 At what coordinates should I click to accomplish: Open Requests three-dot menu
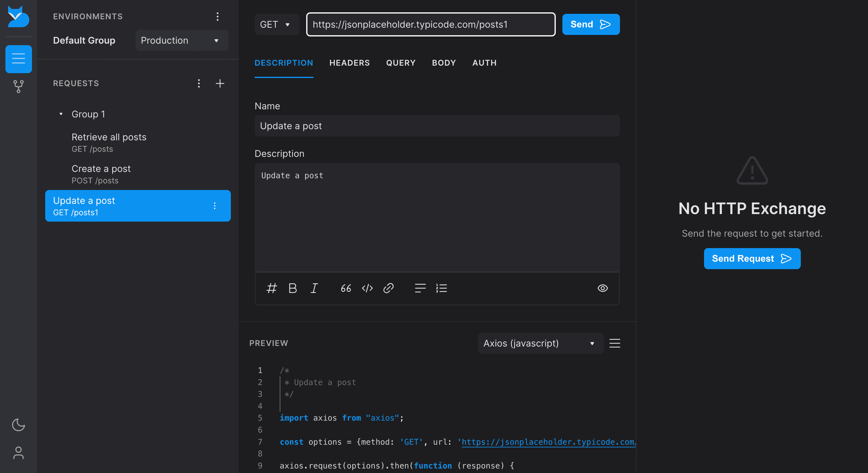(199, 83)
